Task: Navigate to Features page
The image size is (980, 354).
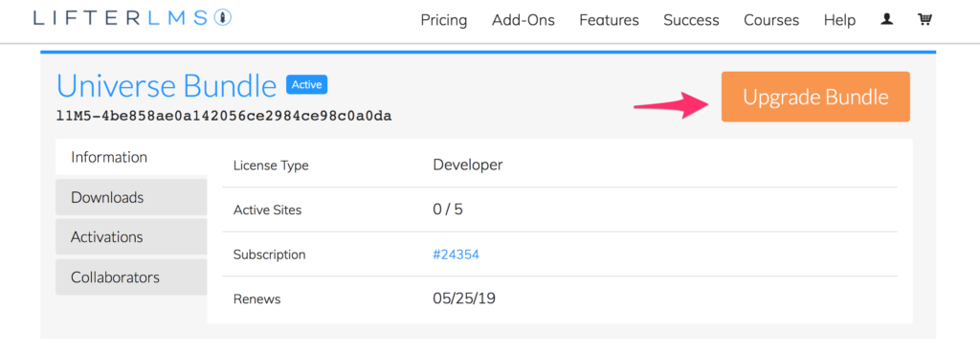Action: pos(609,20)
